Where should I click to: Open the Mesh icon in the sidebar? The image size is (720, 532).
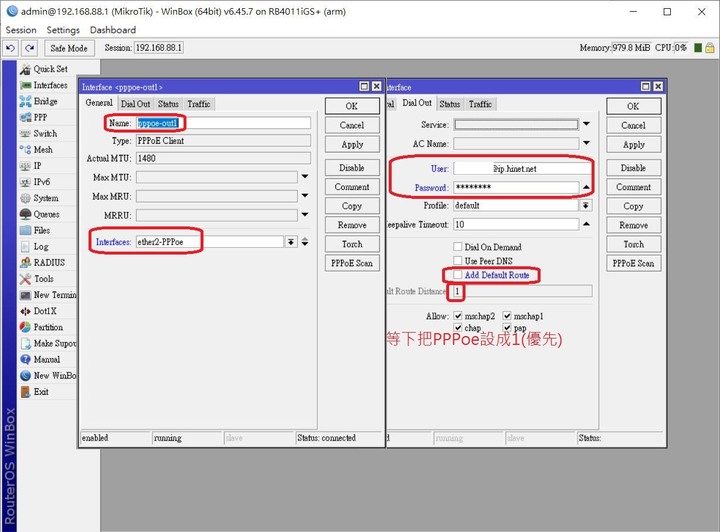tap(25, 150)
